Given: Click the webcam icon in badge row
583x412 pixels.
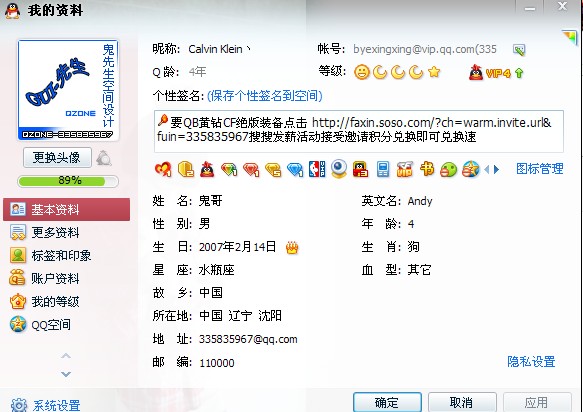Looking at the screenshot, I should click(x=339, y=169).
